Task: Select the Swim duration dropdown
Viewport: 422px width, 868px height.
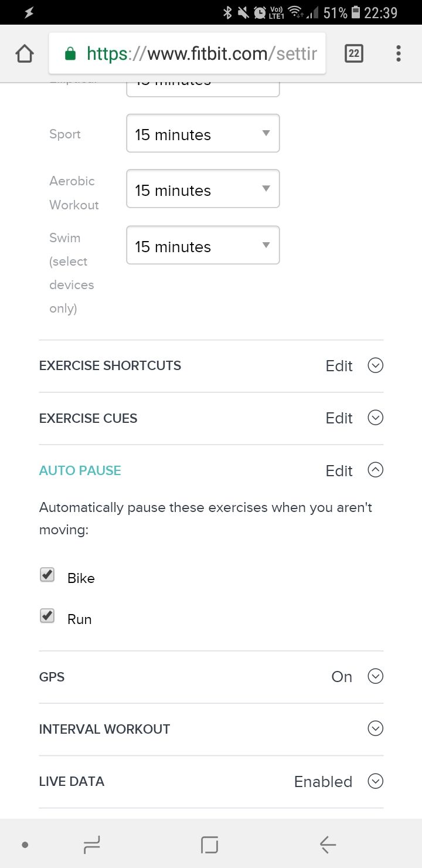Action: click(202, 245)
